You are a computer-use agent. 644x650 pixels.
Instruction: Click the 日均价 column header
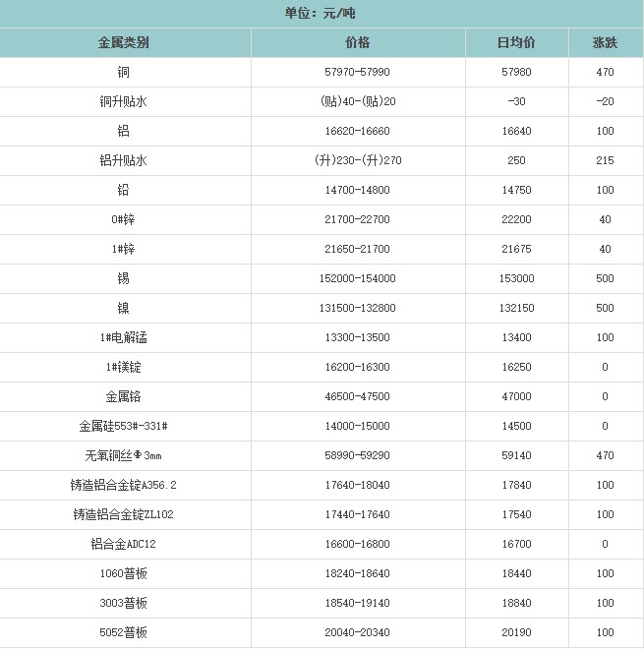515,43
